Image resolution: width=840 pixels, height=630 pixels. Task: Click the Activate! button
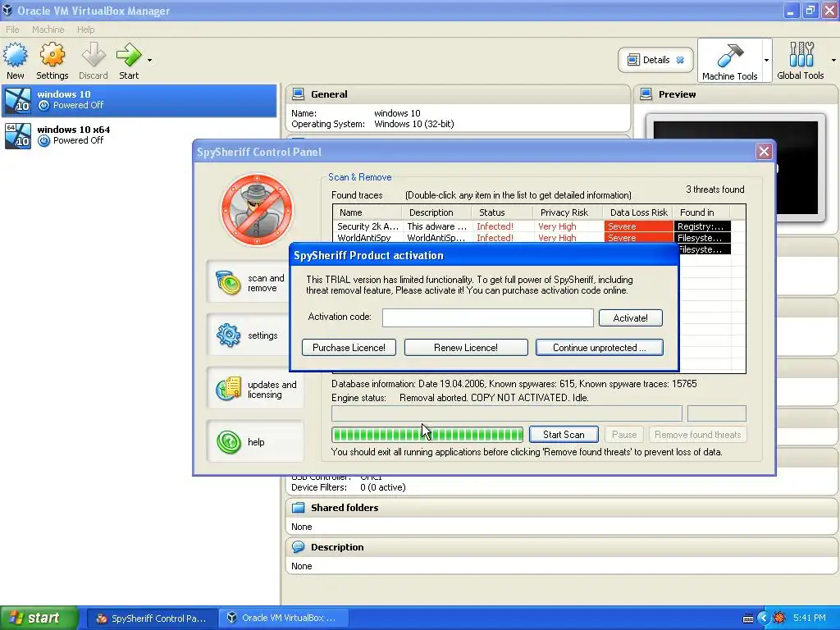[631, 317]
